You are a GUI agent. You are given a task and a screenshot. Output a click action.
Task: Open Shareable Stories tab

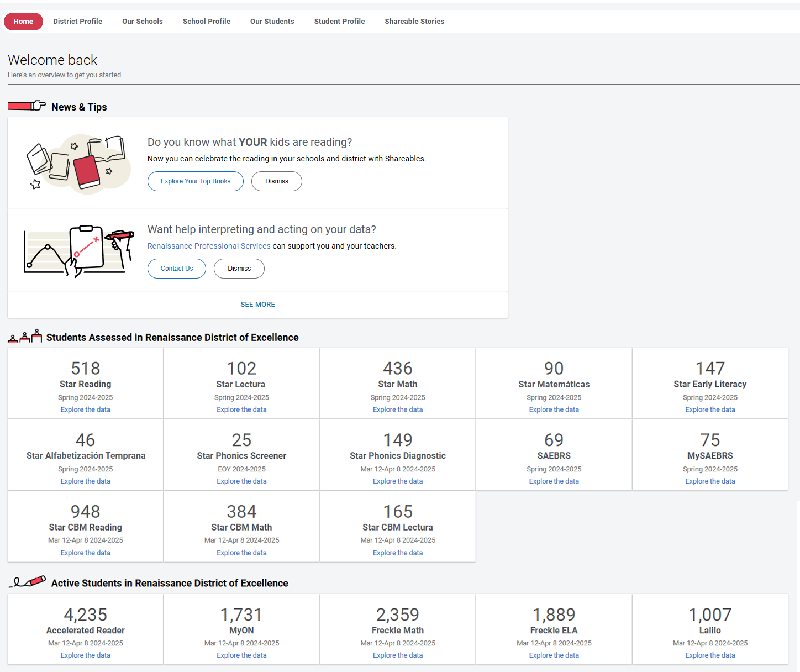tap(414, 22)
